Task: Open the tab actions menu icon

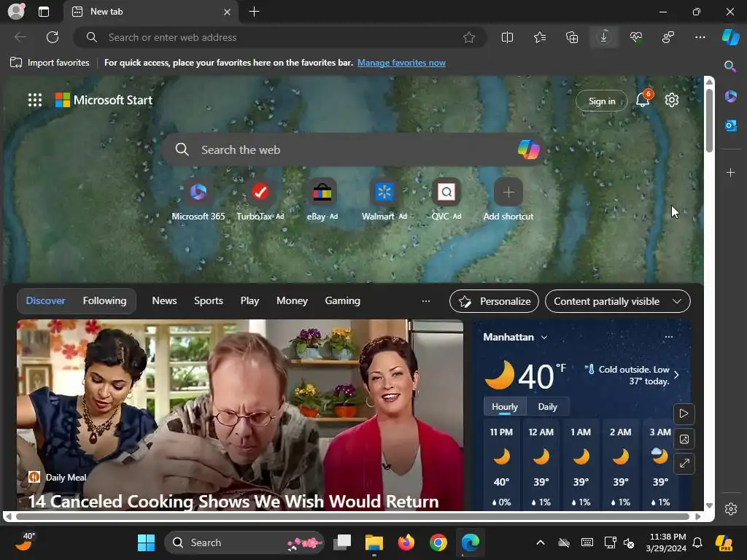Action: click(x=44, y=12)
